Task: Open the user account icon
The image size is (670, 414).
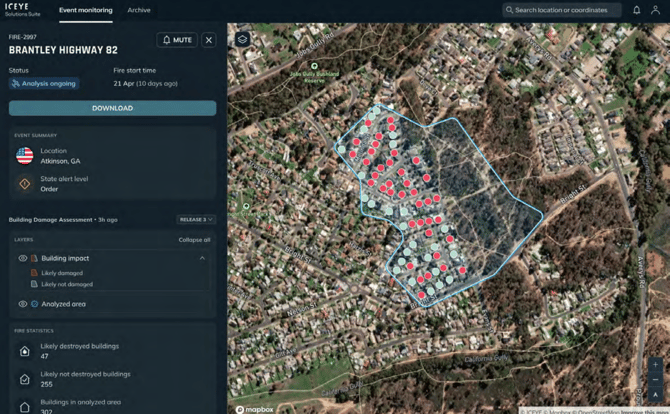Action: pyautogui.click(x=655, y=10)
